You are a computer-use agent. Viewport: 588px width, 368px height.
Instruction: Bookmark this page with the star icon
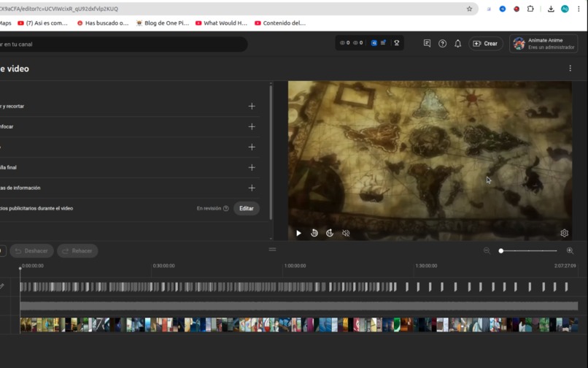point(469,9)
